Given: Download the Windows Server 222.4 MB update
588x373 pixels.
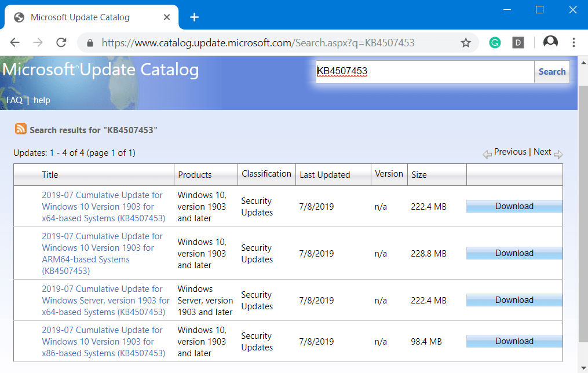Looking at the screenshot, I should click(514, 300).
